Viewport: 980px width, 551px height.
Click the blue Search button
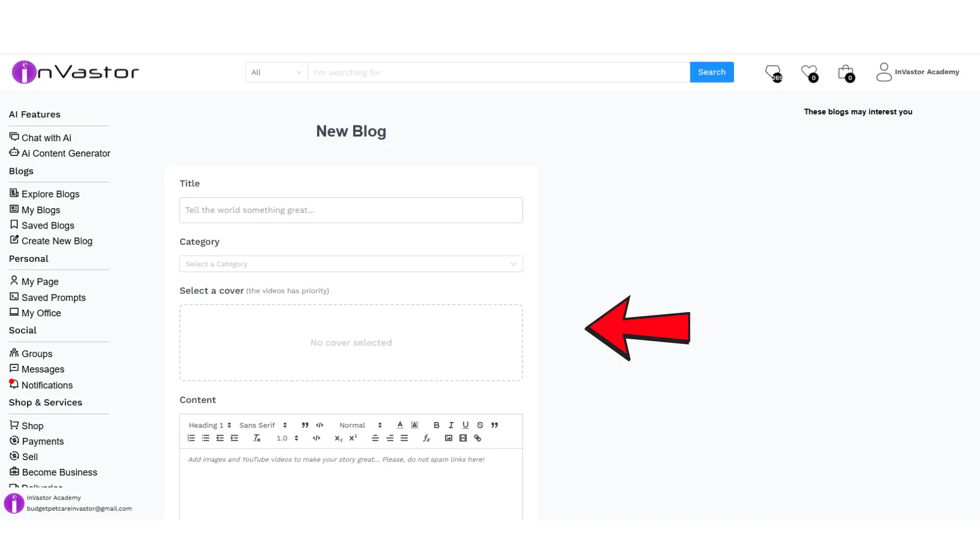tap(712, 72)
